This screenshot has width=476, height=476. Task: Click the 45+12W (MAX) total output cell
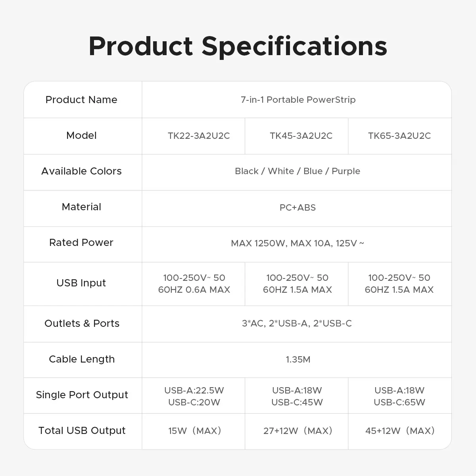400,430
